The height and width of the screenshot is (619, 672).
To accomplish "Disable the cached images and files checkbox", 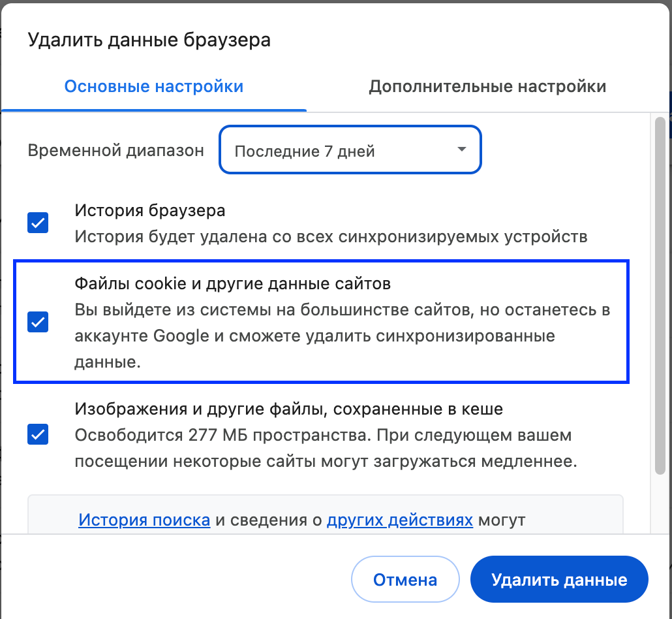I will (x=38, y=434).
